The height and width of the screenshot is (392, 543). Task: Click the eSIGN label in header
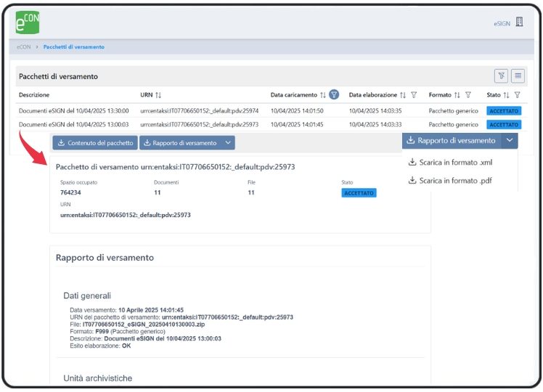point(502,23)
